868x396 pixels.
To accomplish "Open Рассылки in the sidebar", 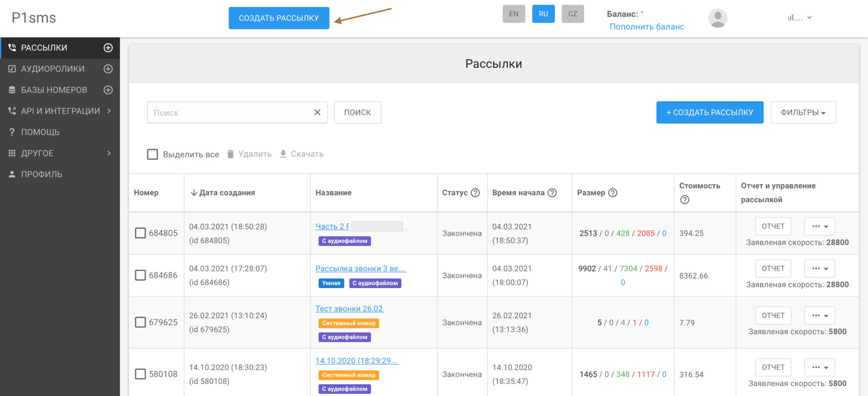I will click(x=44, y=48).
